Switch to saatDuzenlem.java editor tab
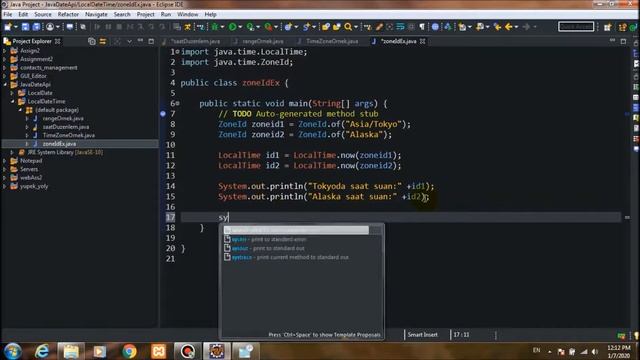The image size is (640, 360). point(195,41)
